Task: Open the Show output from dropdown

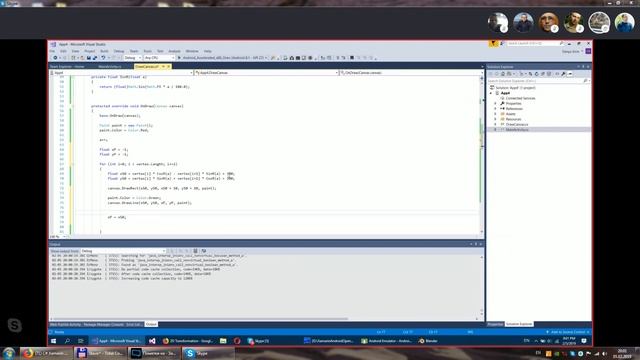Action: coord(123,251)
